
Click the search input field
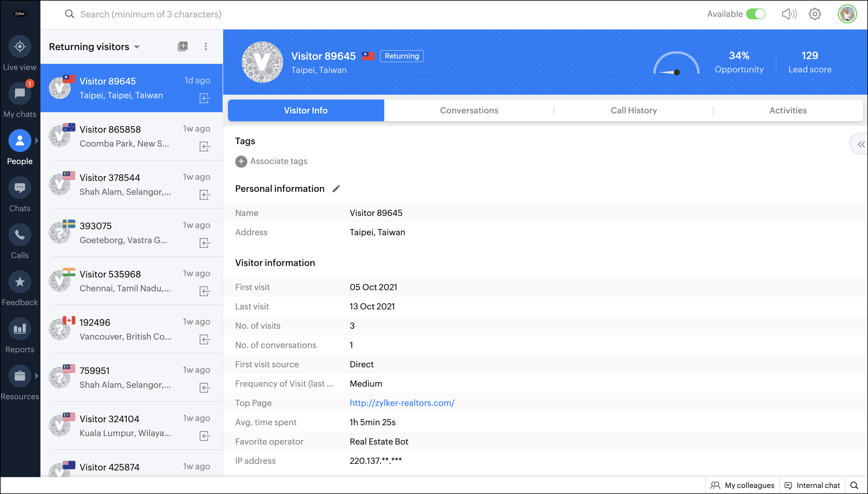tap(151, 14)
